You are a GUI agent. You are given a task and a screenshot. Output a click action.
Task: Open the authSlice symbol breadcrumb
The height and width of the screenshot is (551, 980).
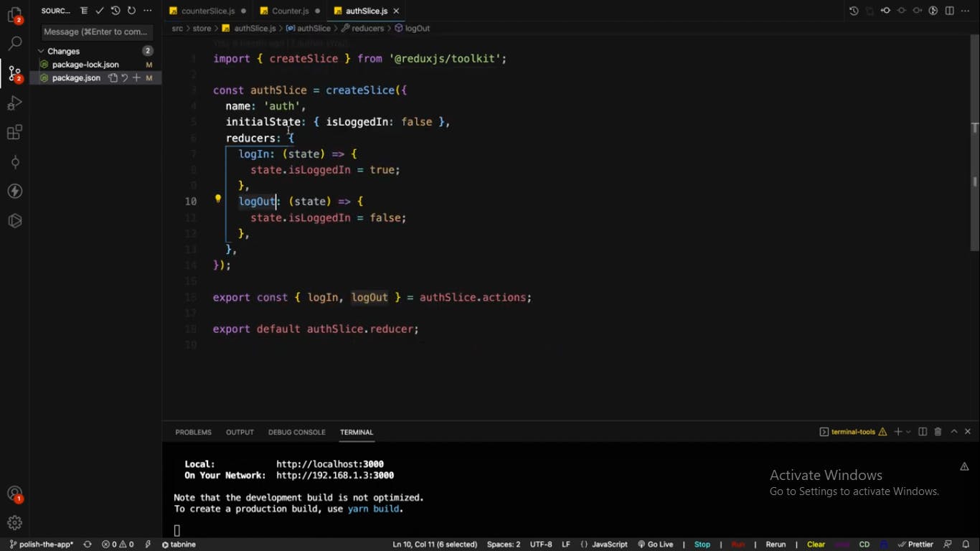(x=308, y=28)
